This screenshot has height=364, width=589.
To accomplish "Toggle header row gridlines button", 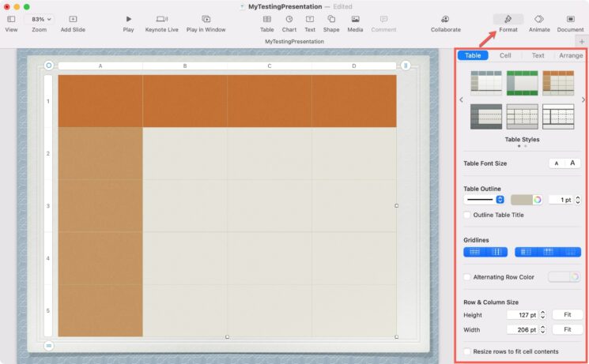I will click(x=548, y=252).
